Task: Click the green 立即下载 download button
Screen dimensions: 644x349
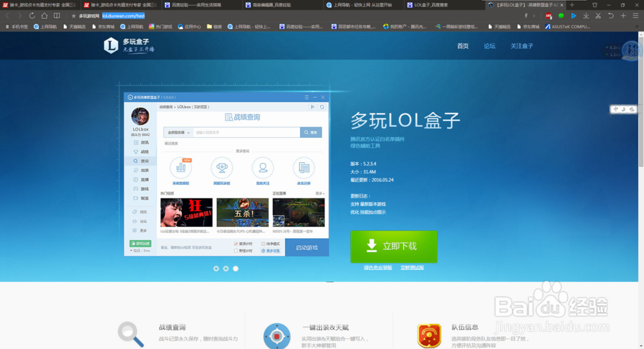Action: click(393, 247)
